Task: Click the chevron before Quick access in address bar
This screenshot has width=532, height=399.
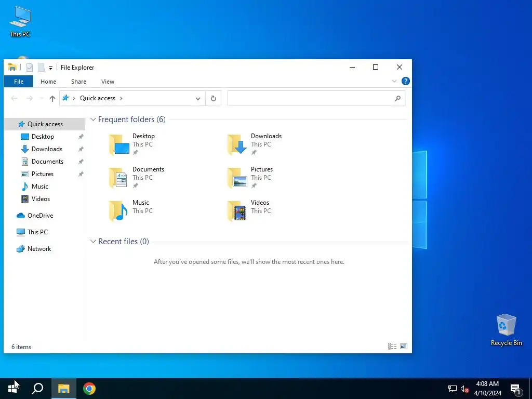Action: point(74,98)
